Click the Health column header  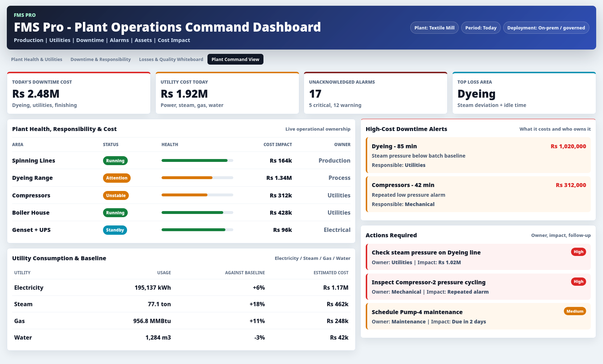point(170,145)
